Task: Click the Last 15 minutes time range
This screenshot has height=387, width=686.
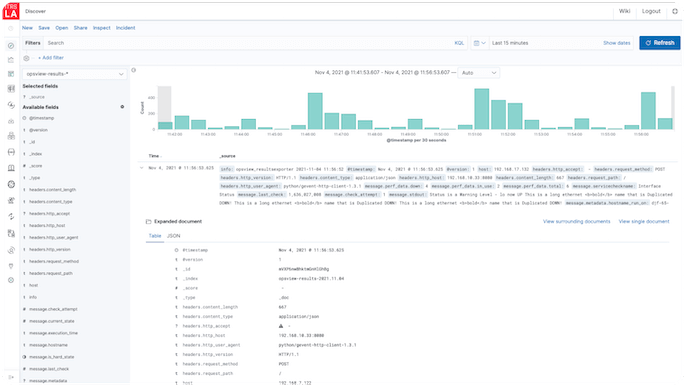Action: pos(510,43)
